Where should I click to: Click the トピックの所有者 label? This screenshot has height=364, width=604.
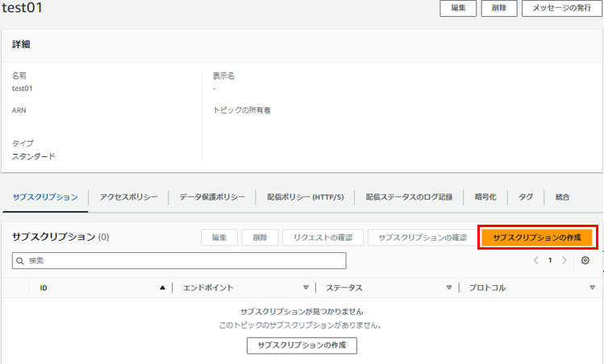[x=242, y=110]
